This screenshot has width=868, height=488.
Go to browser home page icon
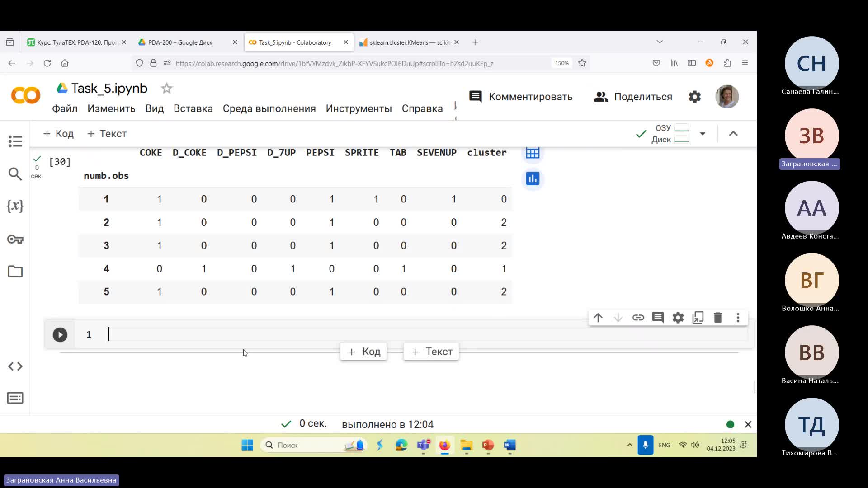(x=65, y=63)
